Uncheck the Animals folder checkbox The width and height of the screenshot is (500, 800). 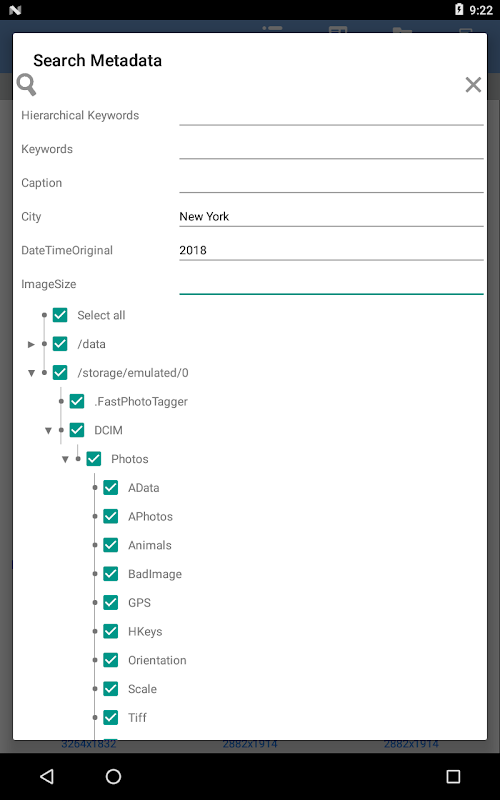tap(111, 545)
